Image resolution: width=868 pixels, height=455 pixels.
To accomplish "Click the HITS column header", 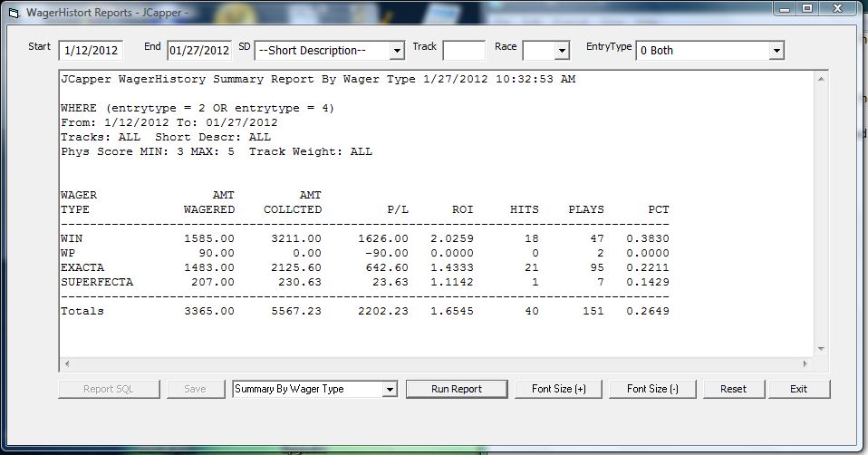I will click(525, 209).
